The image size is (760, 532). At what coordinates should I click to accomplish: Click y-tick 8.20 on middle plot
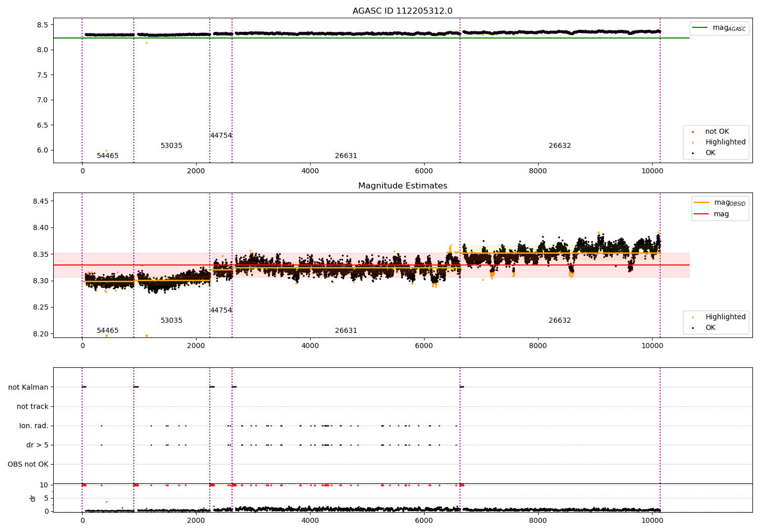tap(41, 334)
